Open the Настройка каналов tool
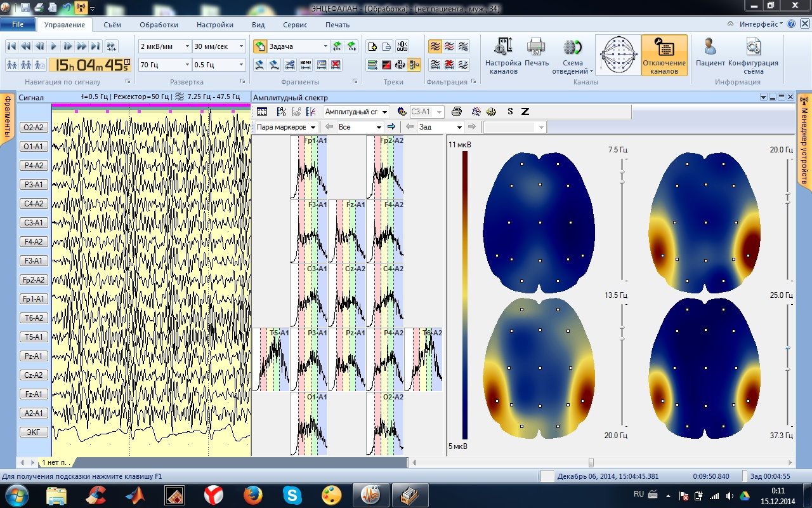Viewport: 812px width, 508px height. tap(503, 56)
